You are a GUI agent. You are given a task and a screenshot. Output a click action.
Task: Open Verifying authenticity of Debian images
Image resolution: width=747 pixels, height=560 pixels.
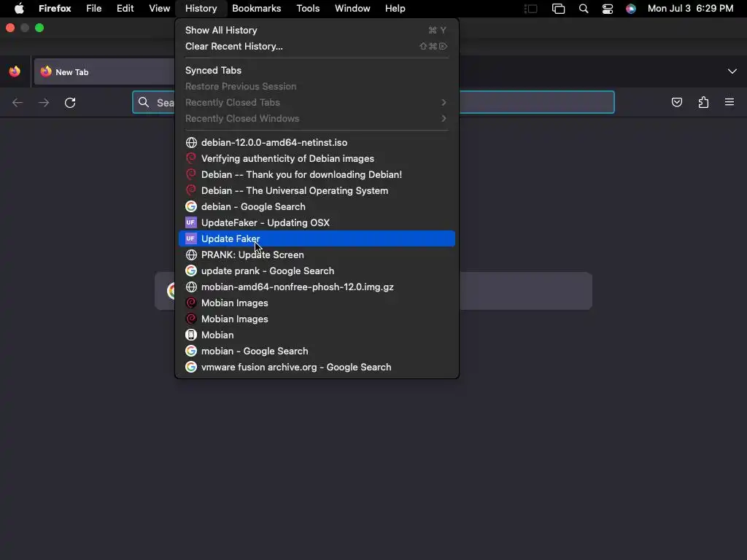point(317,158)
